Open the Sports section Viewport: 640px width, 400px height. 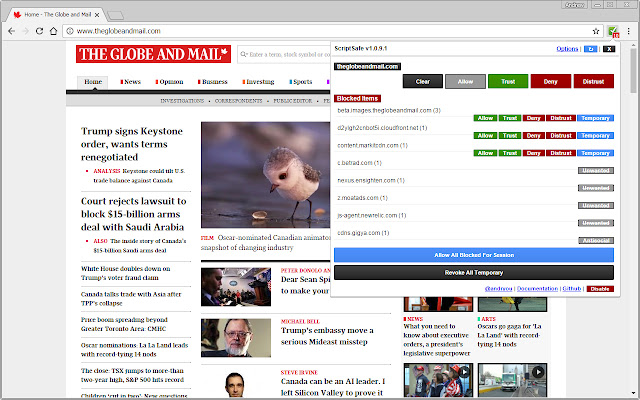point(301,82)
